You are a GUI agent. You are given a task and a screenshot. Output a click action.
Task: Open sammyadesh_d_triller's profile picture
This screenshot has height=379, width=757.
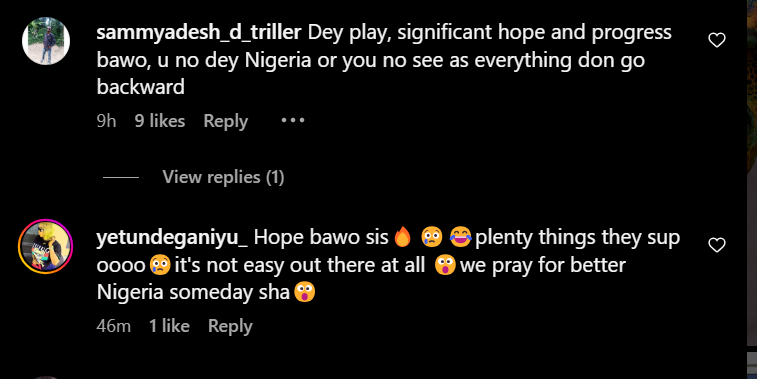pyautogui.click(x=46, y=41)
